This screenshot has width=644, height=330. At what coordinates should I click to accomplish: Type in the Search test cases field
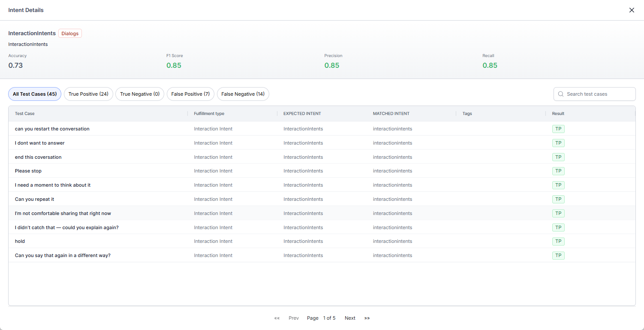click(x=598, y=94)
